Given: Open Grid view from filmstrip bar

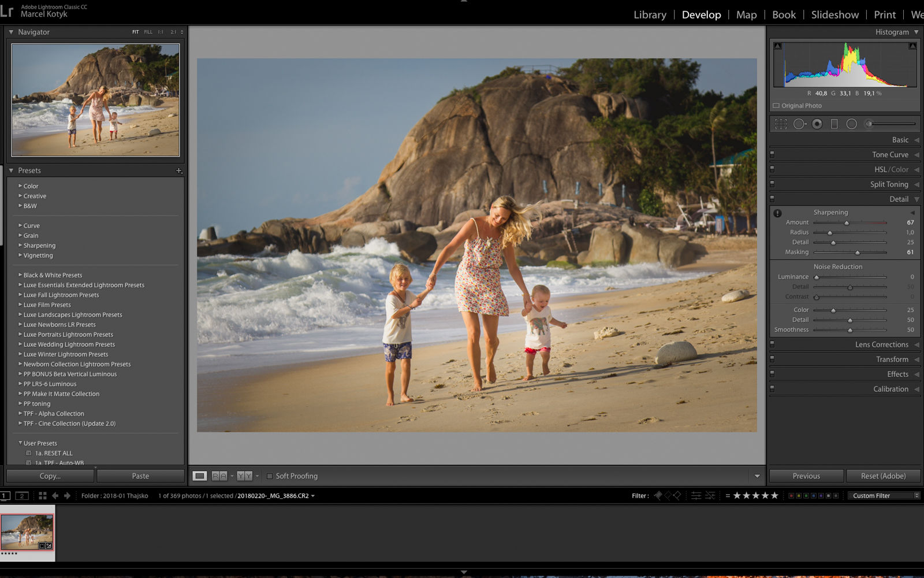Looking at the screenshot, I should [x=42, y=496].
